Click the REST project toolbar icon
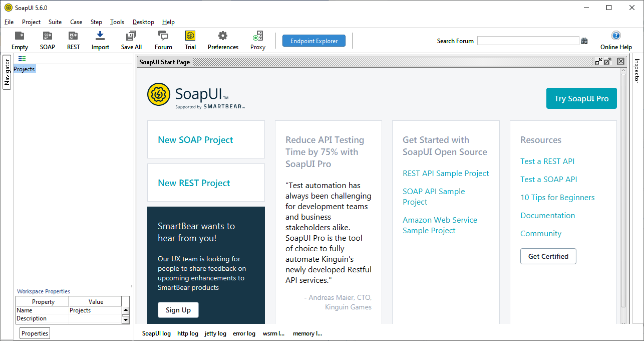The image size is (644, 341). 73,40
